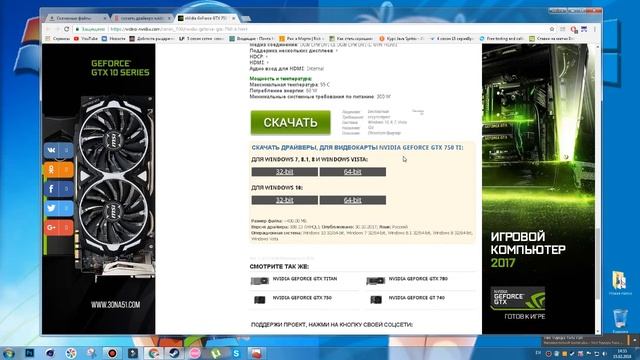This screenshot has height=360, width=640.
Task: Open the Windows Start menu
Action: 8,353
